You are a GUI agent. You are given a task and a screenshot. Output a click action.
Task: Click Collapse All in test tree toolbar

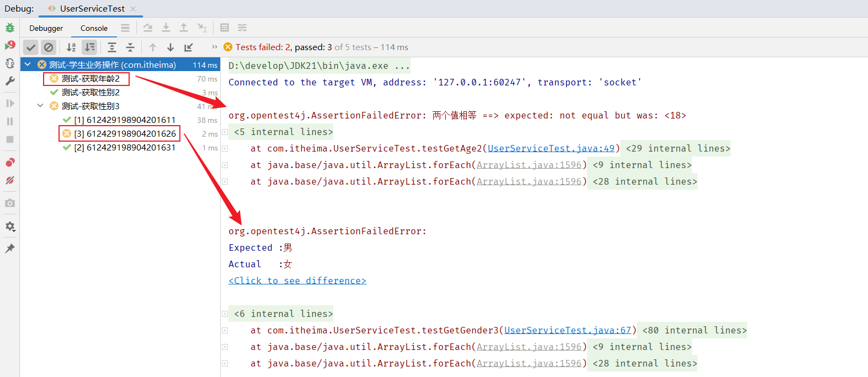(130, 47)
